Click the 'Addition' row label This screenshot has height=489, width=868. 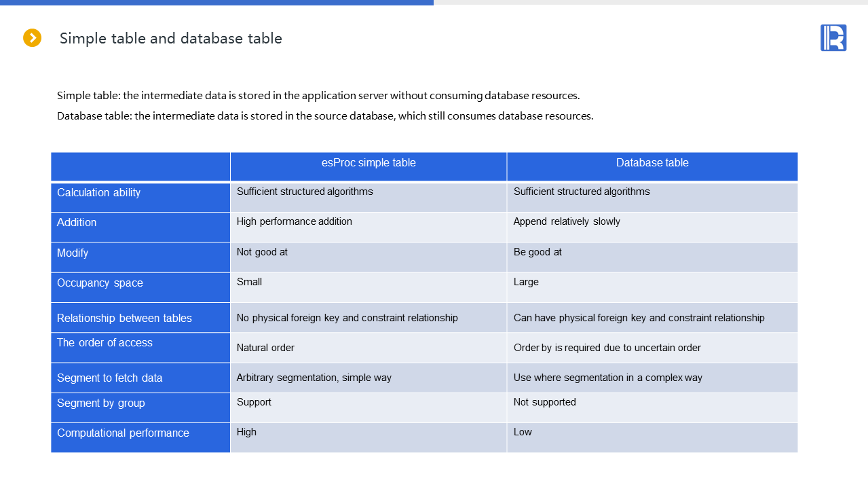[77, 223]
